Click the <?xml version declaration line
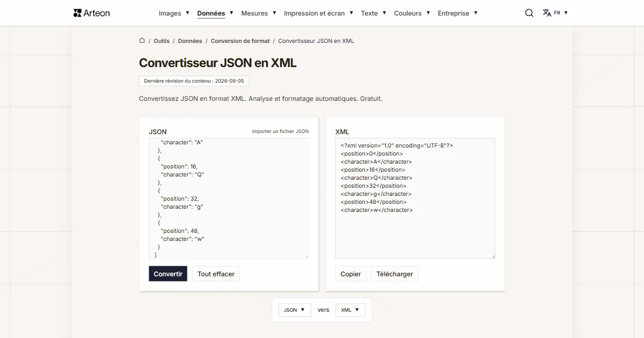This screenshot has height=338, width=644. coord(397,145)
